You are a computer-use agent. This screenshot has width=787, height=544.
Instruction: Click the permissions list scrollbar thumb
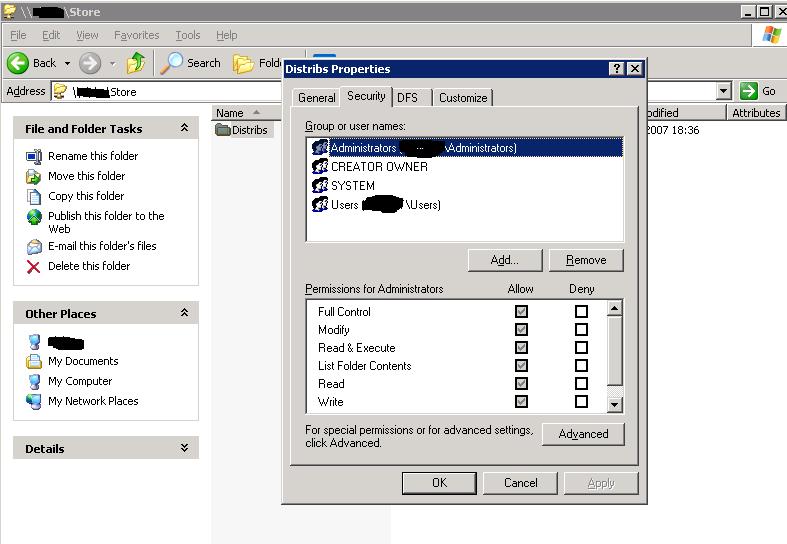614,351
